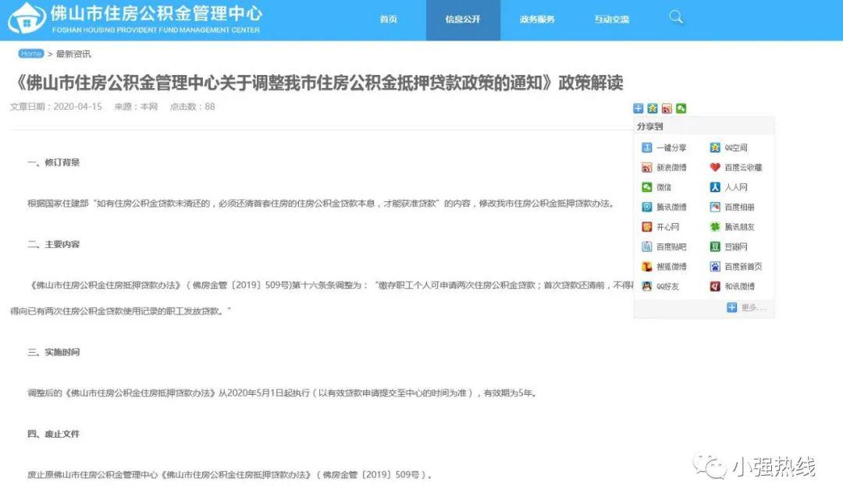Share to 百度相册 in the share panel
The width and height of the screenshot is (843, 504).
point(732,207)
